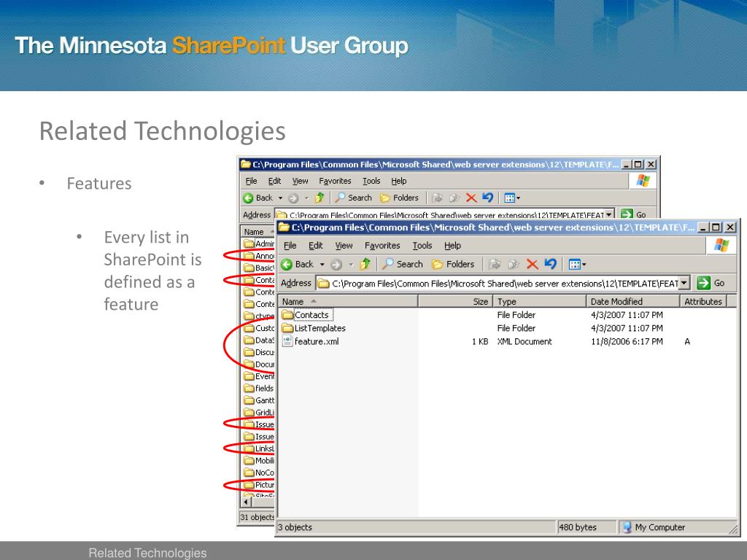Viewport: 747px width, 560px height.
Task: Open Favorites menu in front window
Action: (x=382, y=245)
